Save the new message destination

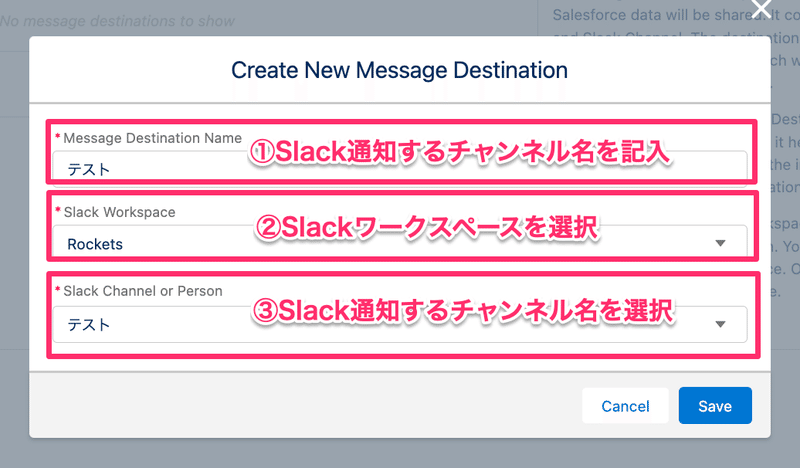(715, 406)
